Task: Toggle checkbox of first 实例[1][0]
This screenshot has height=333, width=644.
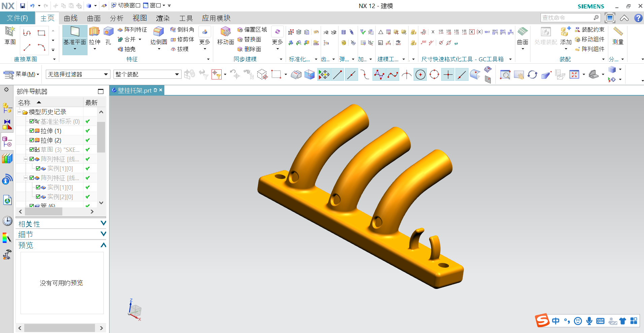Action: pos(38,168)
